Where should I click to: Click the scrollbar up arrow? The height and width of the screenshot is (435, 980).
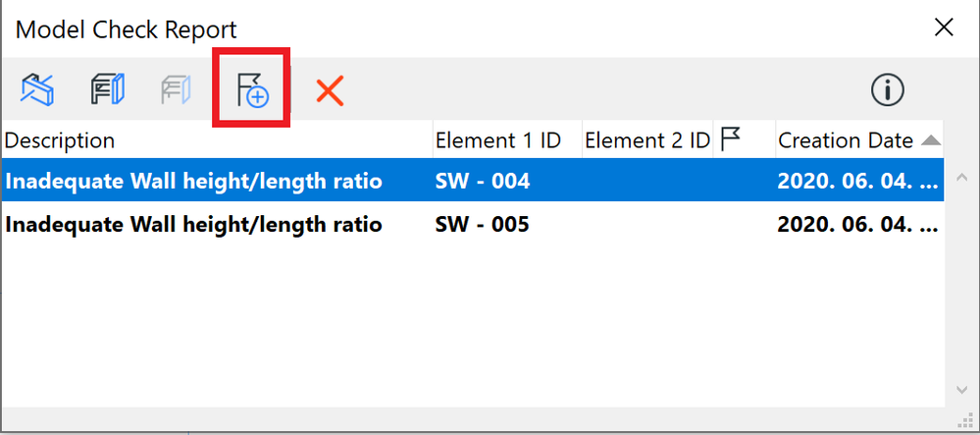pyautogui.click(x=962, y=178)
